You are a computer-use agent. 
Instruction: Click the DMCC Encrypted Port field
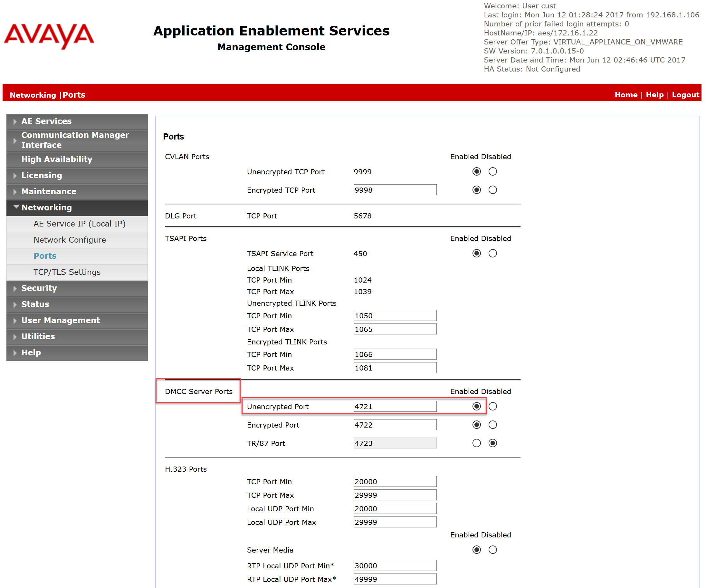395,425
